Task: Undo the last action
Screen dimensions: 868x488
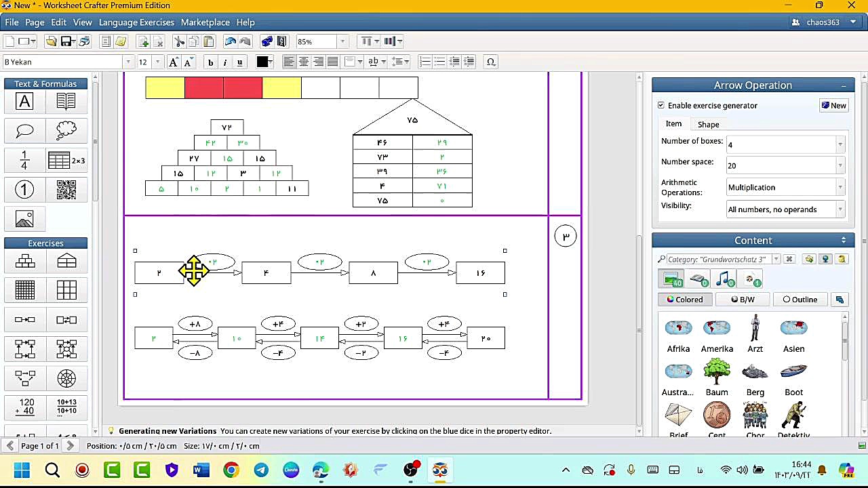Action: click(x=231, y=41)
